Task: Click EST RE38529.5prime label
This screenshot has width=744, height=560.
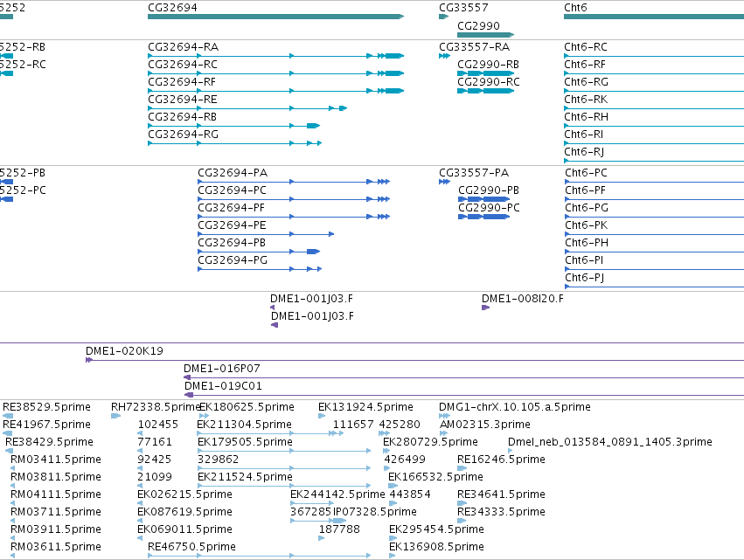Action: (46, 407)
